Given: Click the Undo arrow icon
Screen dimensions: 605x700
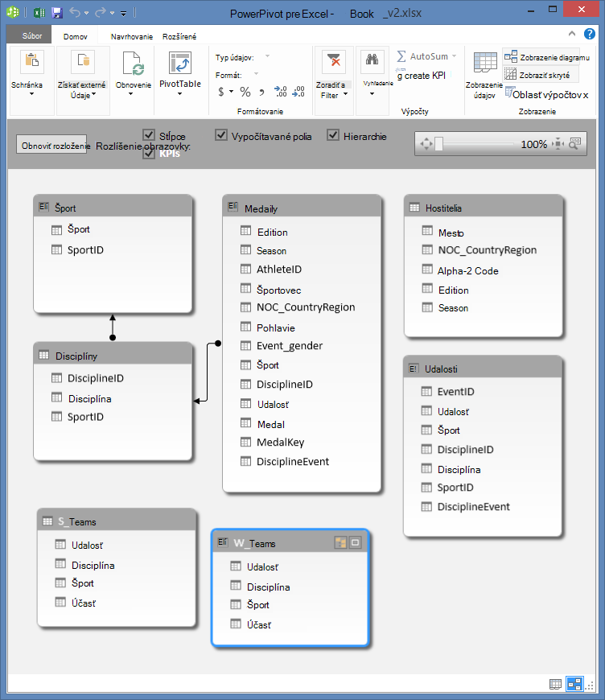Looking at the screenshot, I should (x=75, y=13).
